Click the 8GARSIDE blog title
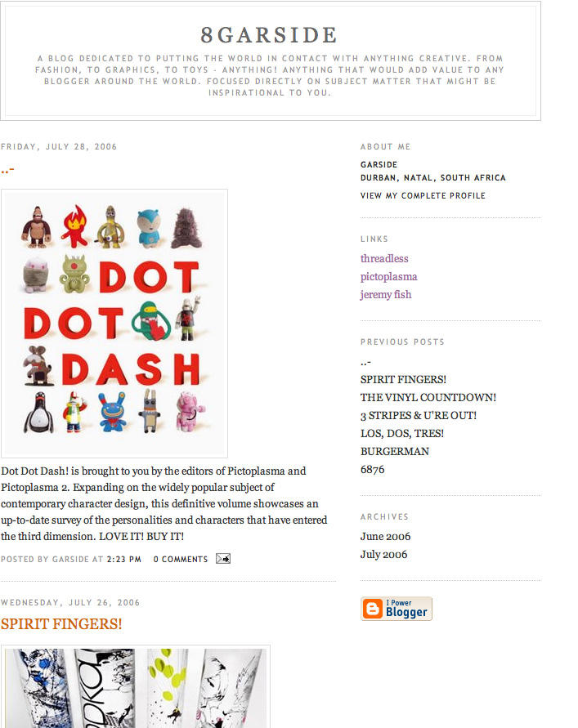 pos(269,35)
